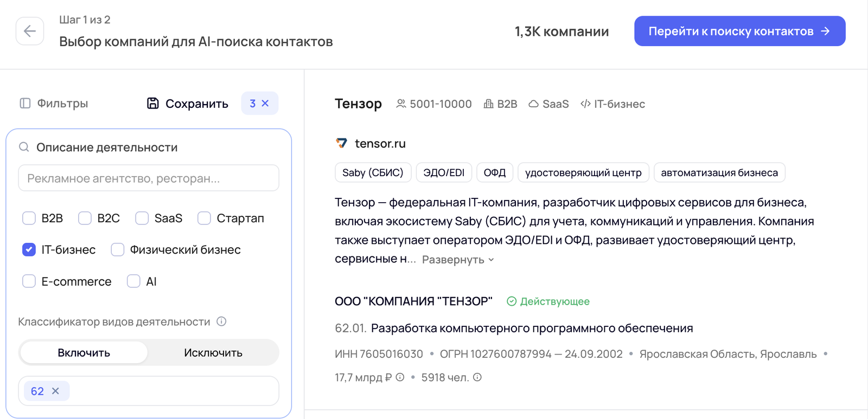Click the Saby (СБИС) tag
This screenshot has width=868, height=419.
[373, 172]
